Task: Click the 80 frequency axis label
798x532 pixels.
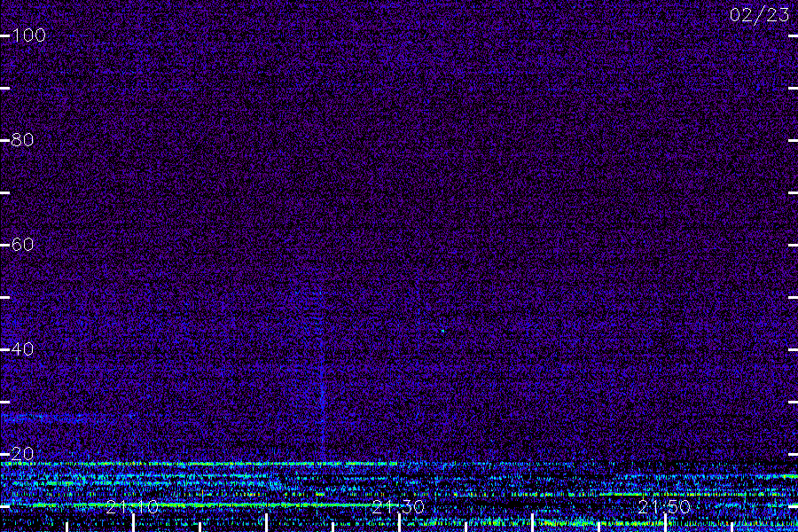Action: coord(22,139)
